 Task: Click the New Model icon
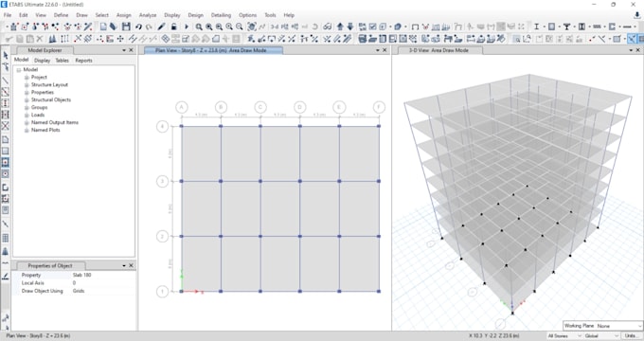pyautogui.click(x=103, y=27)
